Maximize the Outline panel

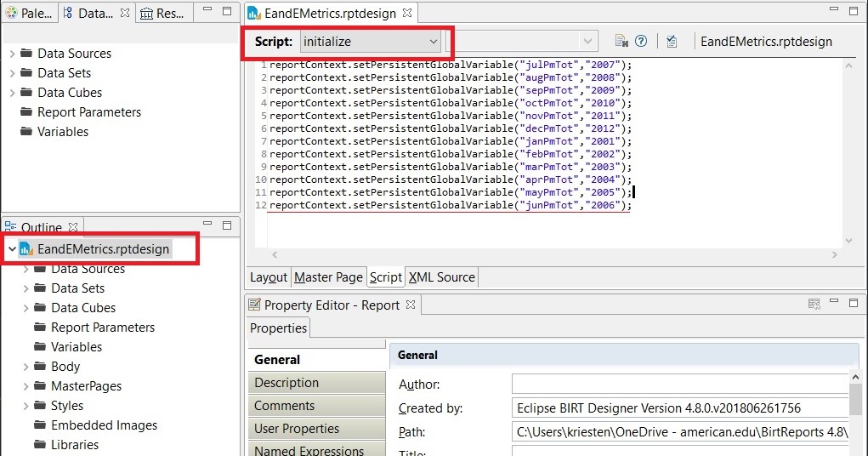point(227,225)
